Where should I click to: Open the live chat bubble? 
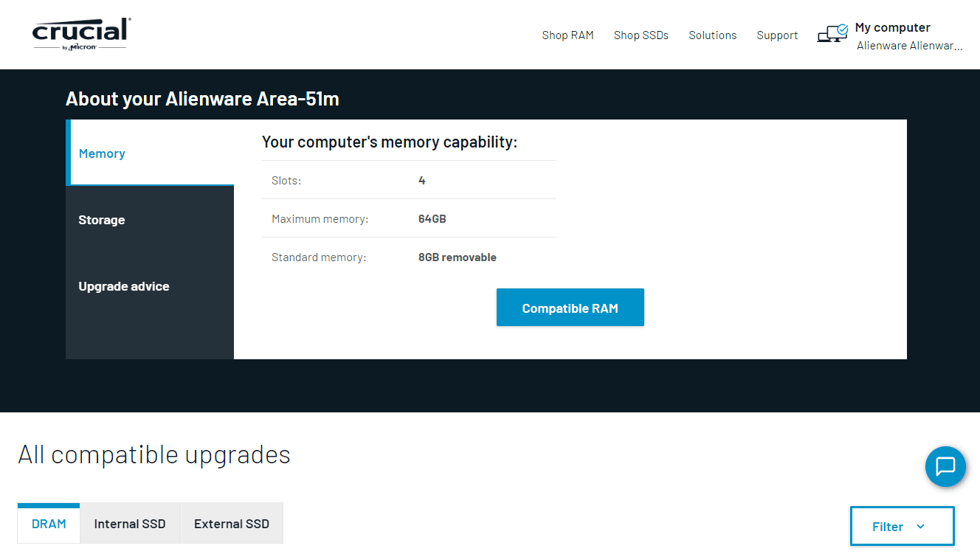(945, 467)
